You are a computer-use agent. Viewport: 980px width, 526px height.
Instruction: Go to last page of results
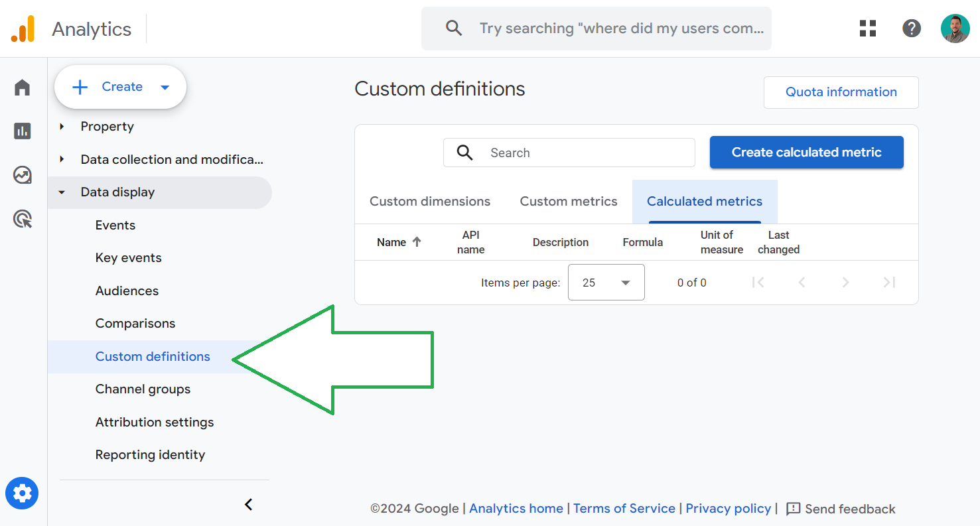pos(889,283)
